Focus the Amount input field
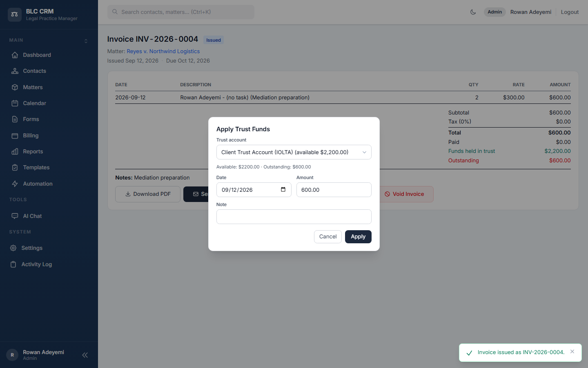The image size is (588, 368). point(334,190)
